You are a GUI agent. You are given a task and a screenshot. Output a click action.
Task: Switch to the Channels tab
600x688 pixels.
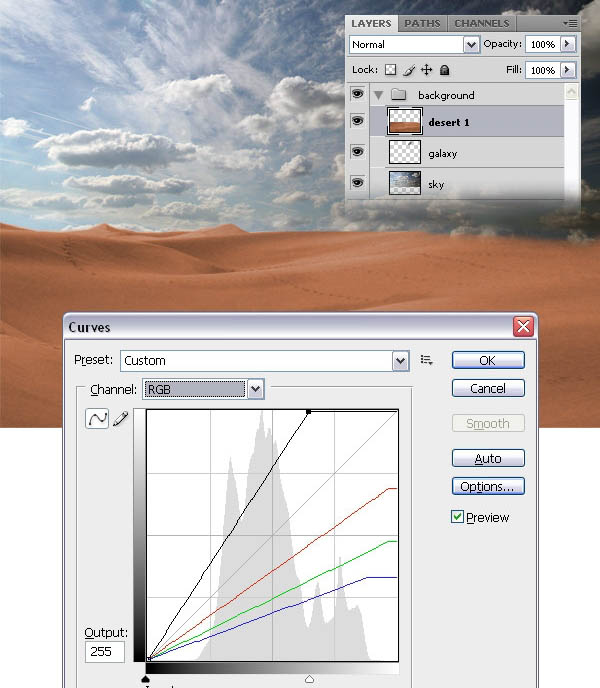point(481,23)
